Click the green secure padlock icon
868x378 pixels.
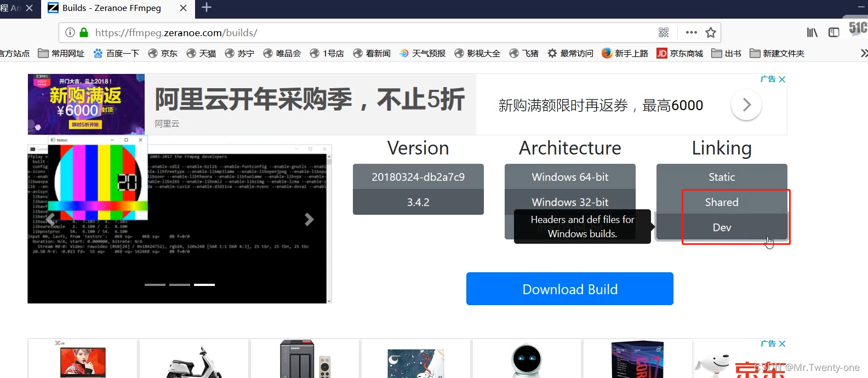(84, 32)
